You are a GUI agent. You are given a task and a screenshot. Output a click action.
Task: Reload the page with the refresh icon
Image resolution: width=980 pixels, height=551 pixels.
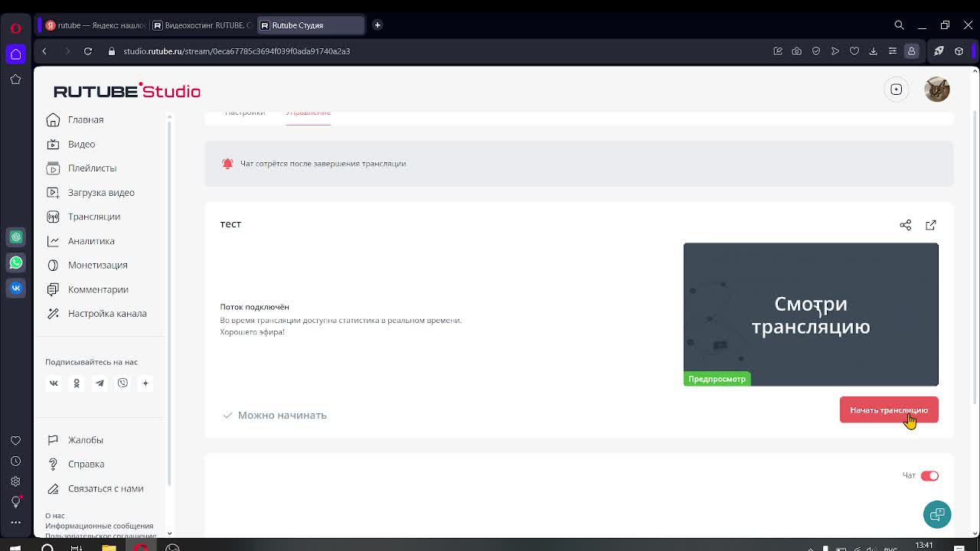[x=88, y=51]
